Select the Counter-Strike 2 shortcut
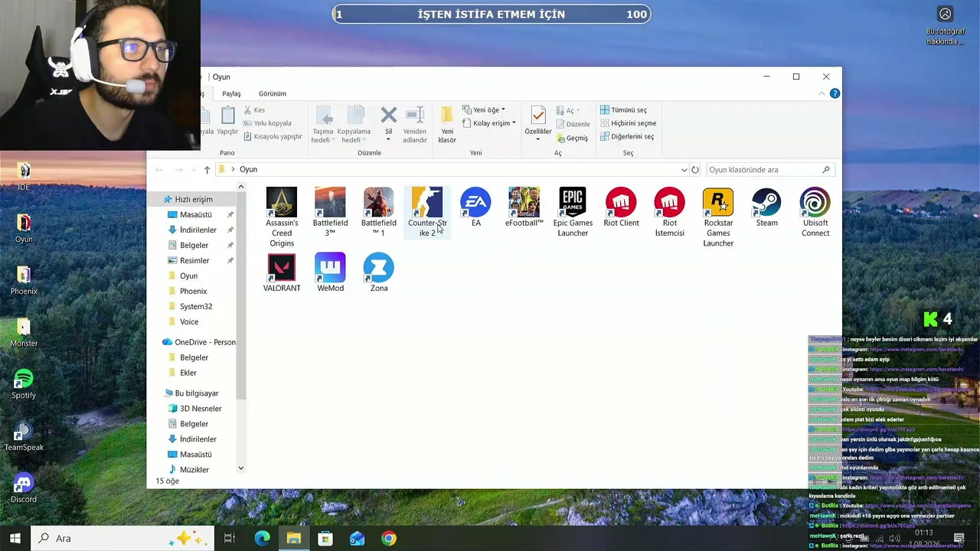Image resolution: width=980 pixels, height=551 pixels. pos(427,213)
